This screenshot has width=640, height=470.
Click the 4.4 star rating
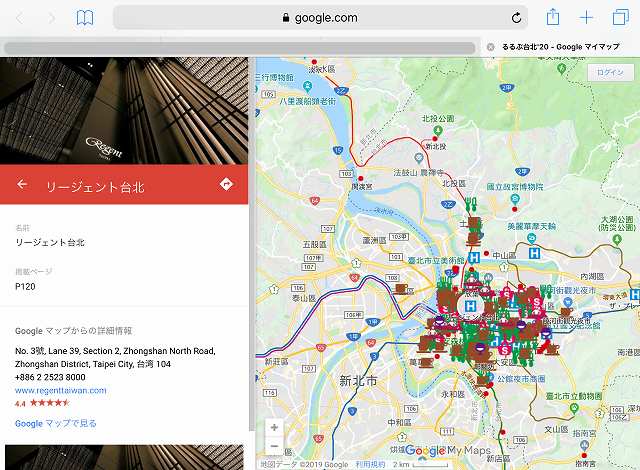42,403
